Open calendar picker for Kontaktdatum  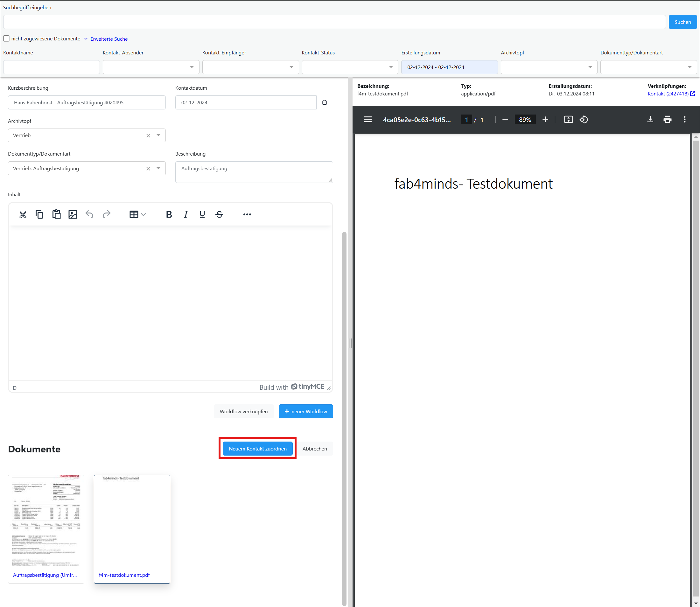click(x=324, y=103)
